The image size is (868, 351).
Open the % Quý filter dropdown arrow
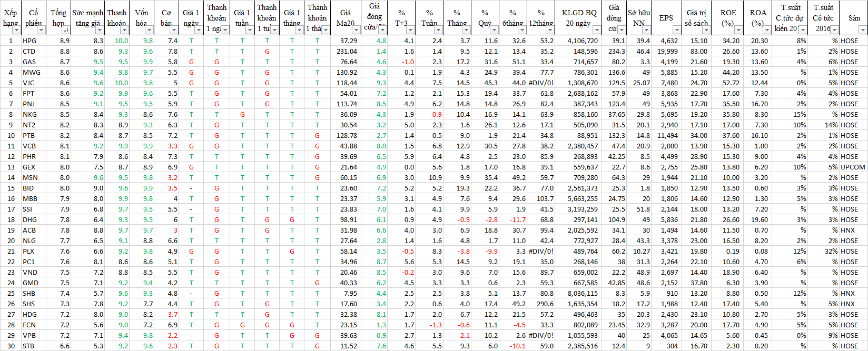494,30
